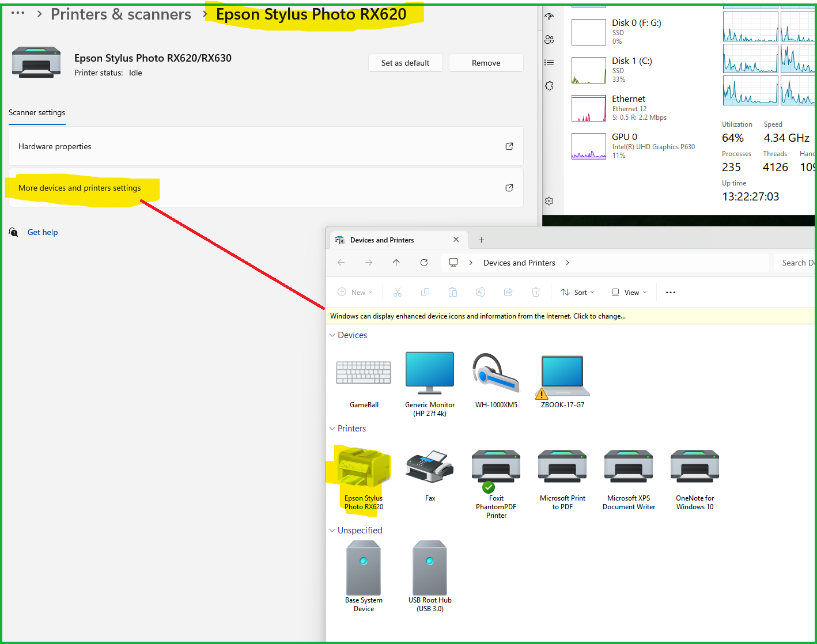Screen dimensions: 817x644
Task: Add a new tab in File Explorer
Action: pos(481,240)
